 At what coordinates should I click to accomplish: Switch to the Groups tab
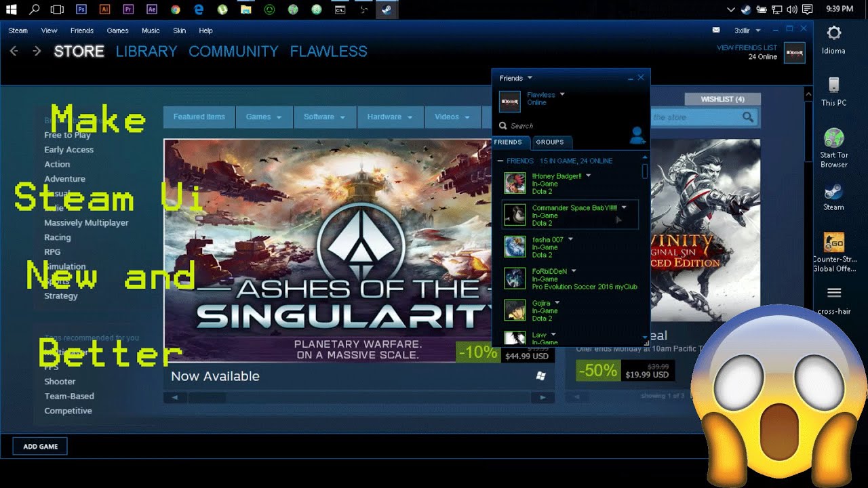tap(549, 142)
